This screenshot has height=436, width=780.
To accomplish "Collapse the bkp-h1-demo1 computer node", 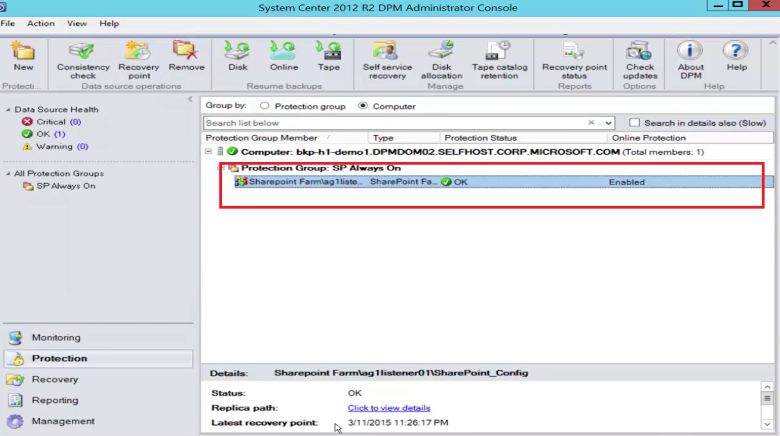I will (x=208, y=151).
